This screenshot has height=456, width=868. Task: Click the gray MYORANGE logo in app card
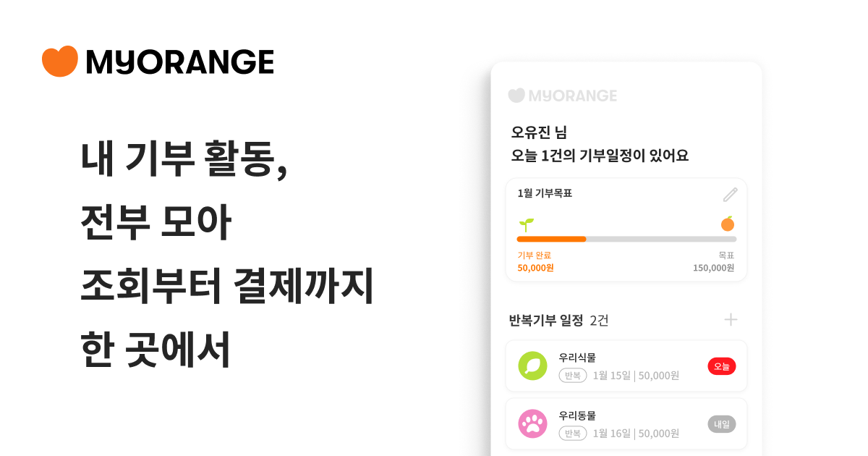click(x=562, y=96)
